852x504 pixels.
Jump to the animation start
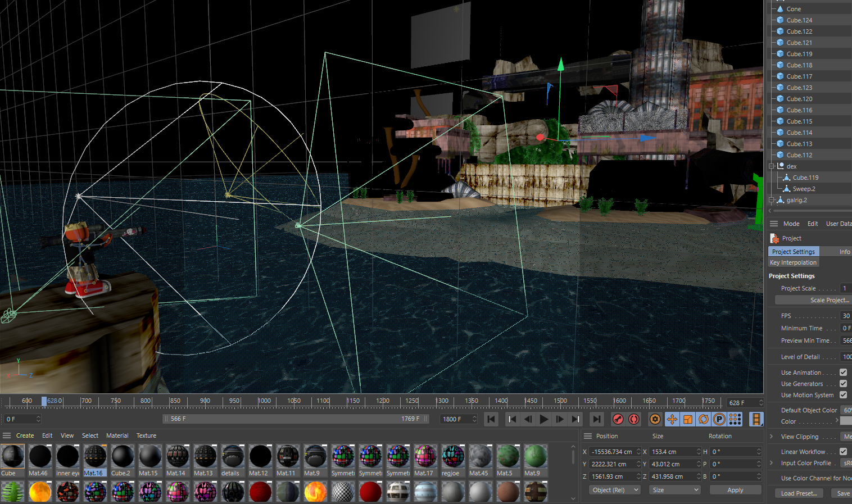[491, 419]
